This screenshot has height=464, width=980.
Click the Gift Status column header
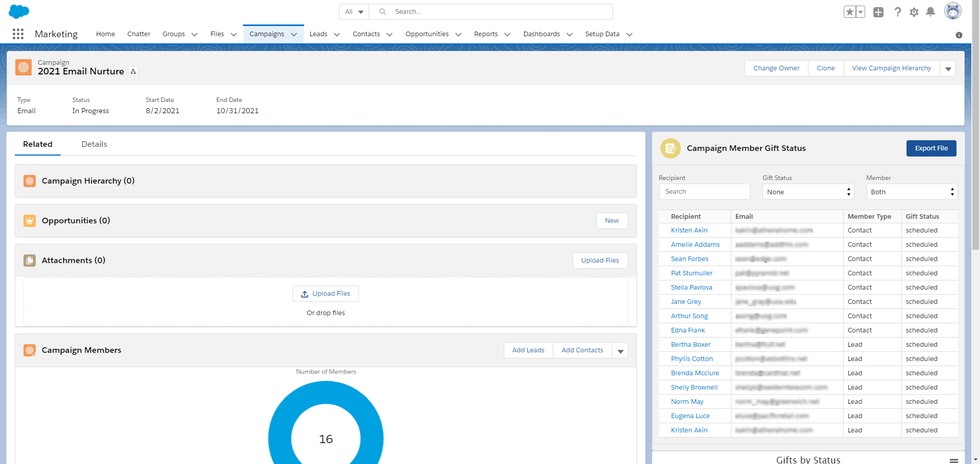click(x=922, y=217)
